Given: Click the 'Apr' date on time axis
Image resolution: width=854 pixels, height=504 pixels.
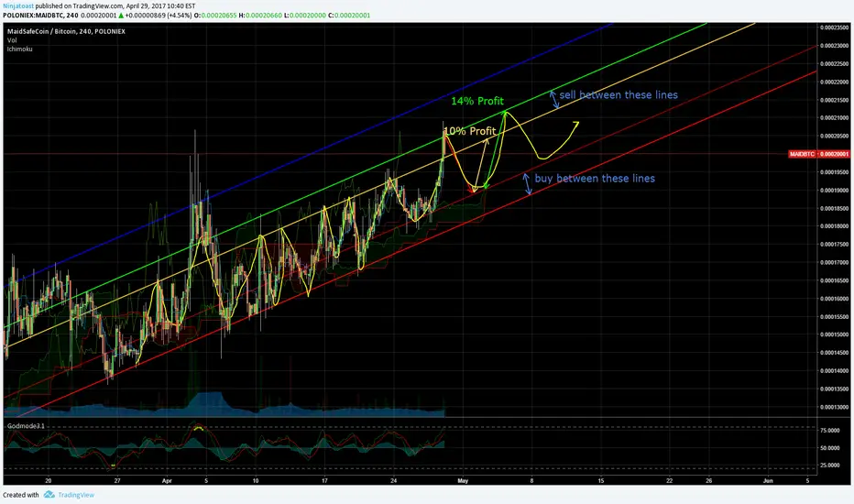Looking at the screenshot, I should point(167,480).
